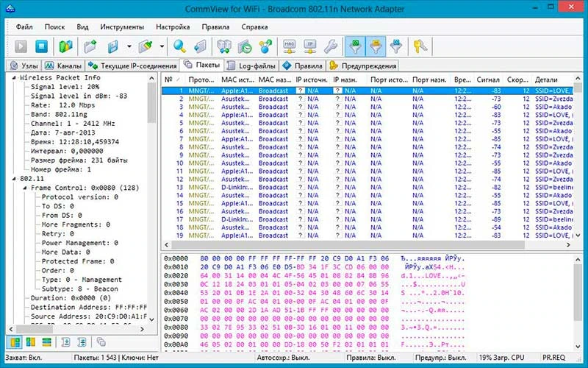Screen dimensions: 588x368
Task: Open the dropdown arrow beside the save icon
Action: click(x=129, y=46)
